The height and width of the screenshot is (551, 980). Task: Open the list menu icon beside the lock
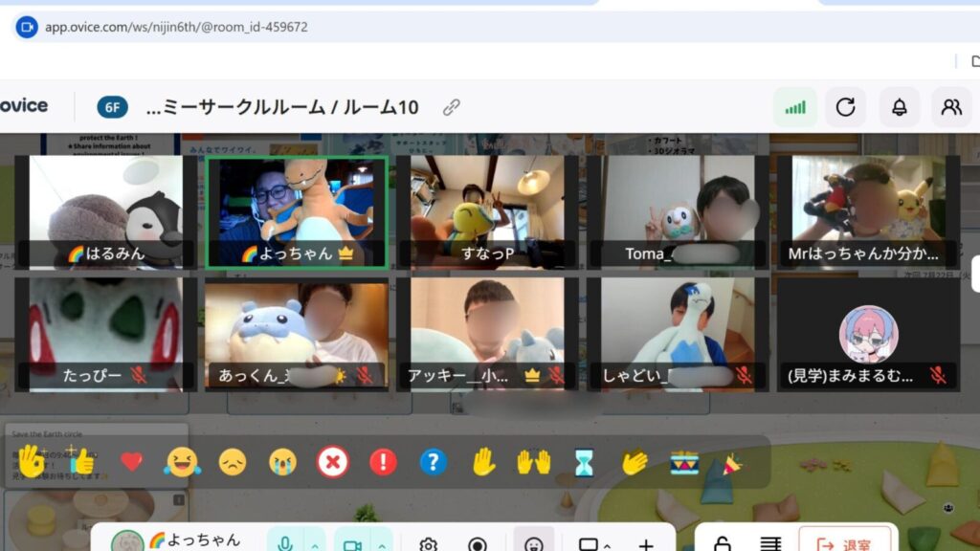click(x=770, y=543)
